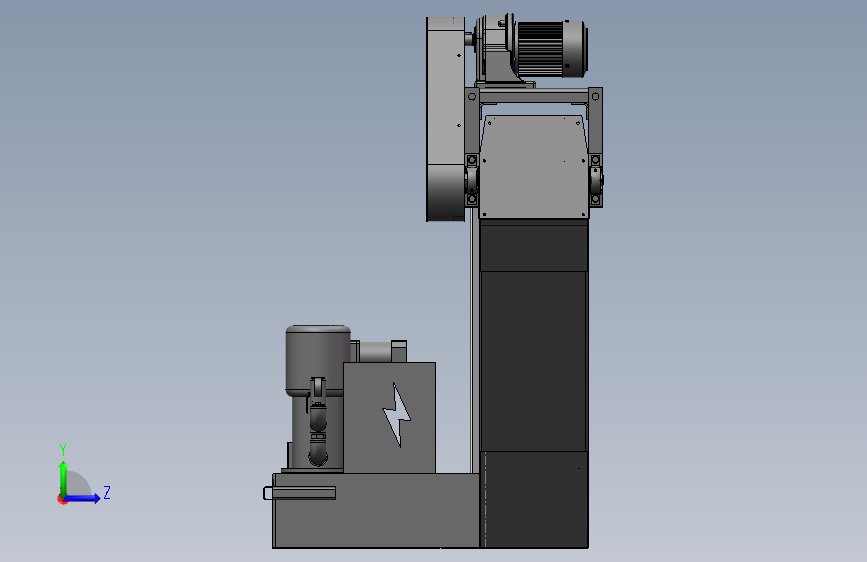Select the left pillow block bearing
The width and height of the screenshot is (867, 562).
tap(472, 180)
